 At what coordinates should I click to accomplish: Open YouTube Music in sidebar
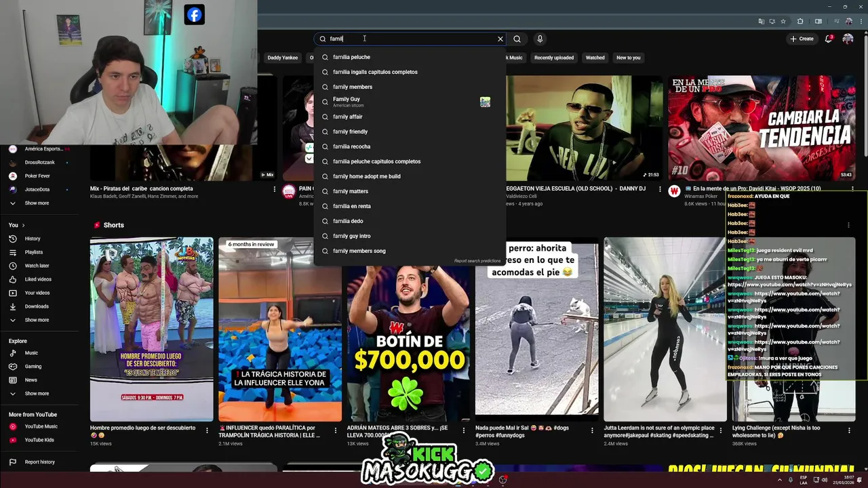(x=41, y=426)
